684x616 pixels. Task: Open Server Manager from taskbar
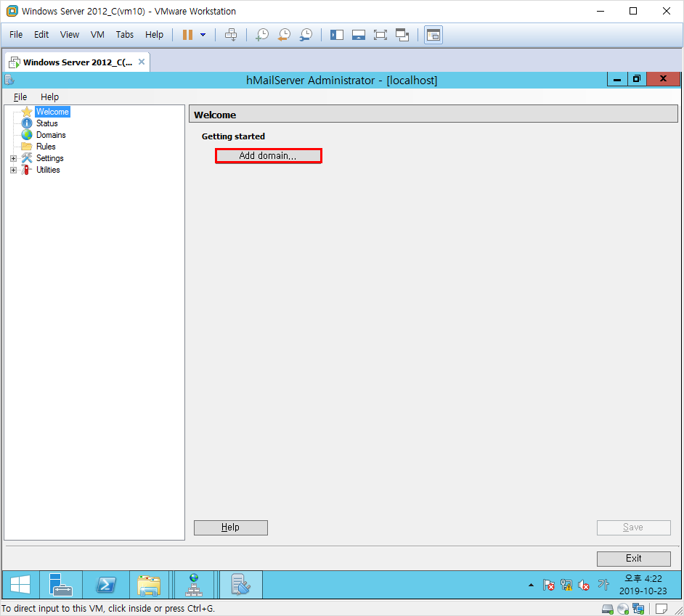(61, 585)
